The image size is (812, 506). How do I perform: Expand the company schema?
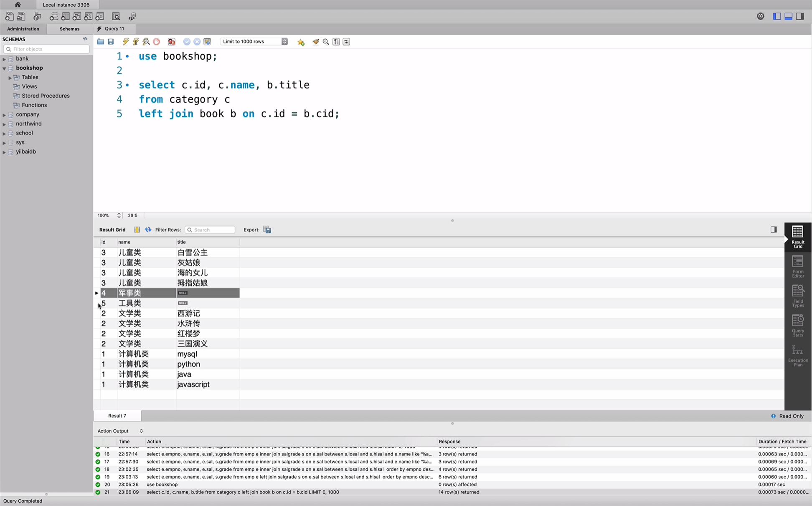[4, 115]
